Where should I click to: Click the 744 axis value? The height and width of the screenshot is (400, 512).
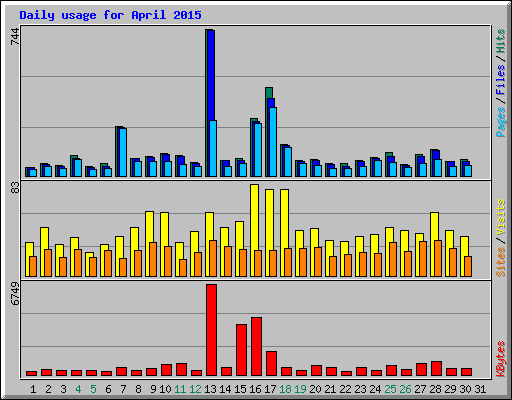coord(15,36)
